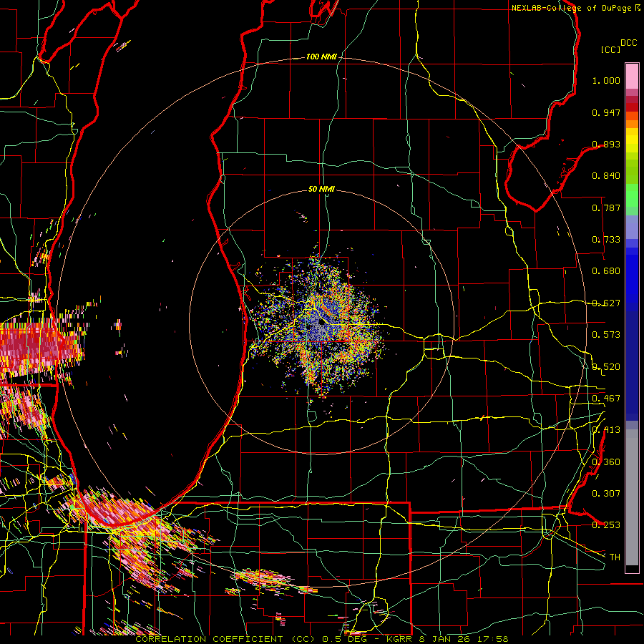Click the 1.000 legend value

[x=606, y=80]
